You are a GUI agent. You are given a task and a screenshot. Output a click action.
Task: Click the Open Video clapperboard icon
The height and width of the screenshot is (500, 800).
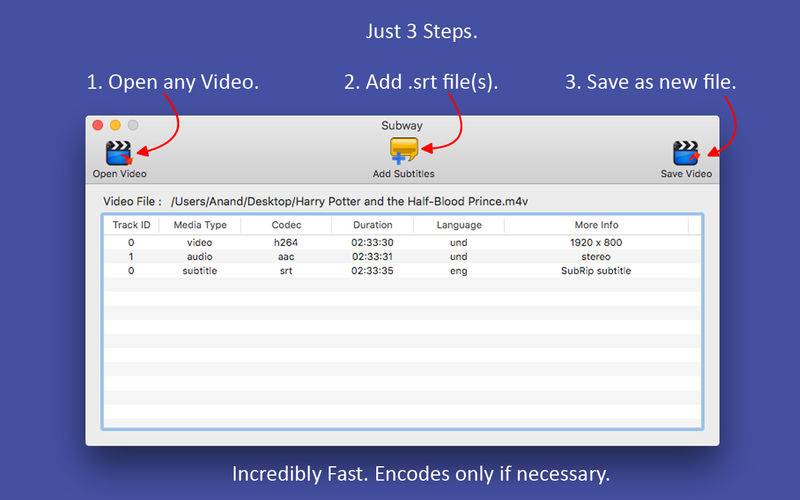(119, 153)
